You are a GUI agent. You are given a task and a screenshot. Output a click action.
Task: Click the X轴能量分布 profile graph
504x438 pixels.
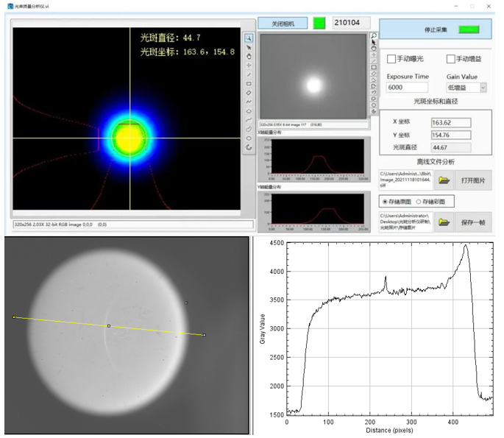318,156
